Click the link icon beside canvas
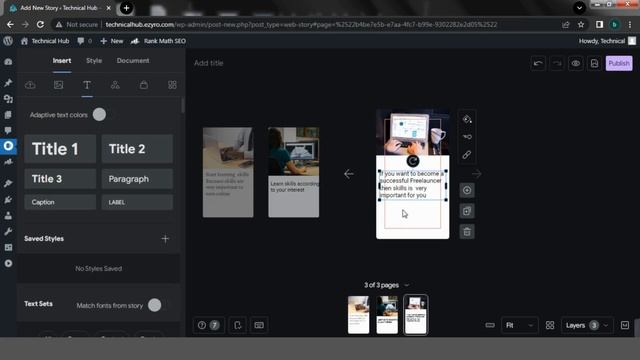This screenshot has height=360, width=640. pyautogui.click(x=467, y=155)
